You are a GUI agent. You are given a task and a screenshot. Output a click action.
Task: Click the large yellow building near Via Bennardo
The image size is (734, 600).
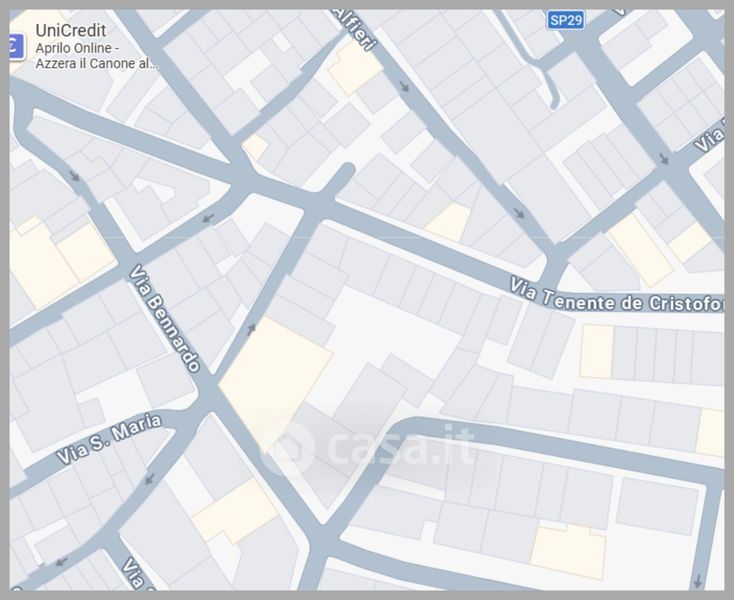pos(275,376)
